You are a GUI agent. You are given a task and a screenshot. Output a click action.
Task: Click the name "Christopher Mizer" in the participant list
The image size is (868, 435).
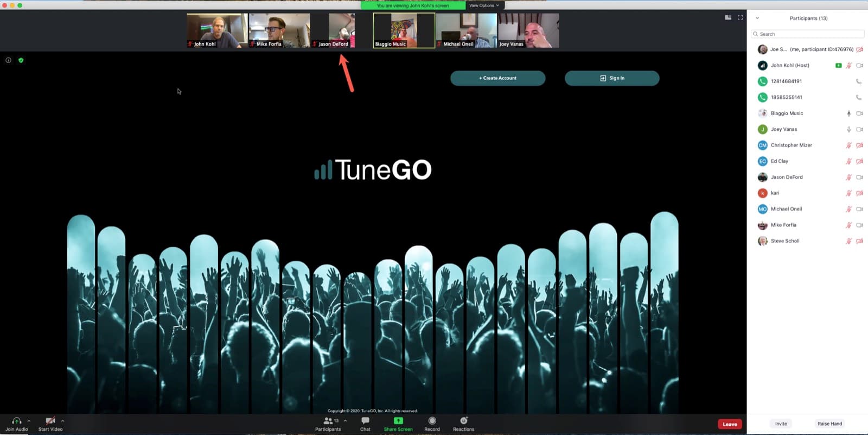[792, 146]
